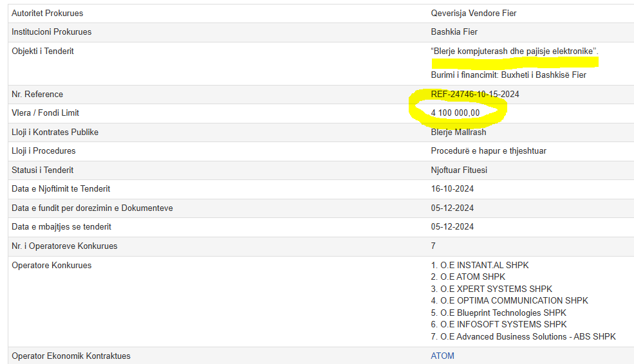634x364 pixels.
Task: Click the number of competing operators value 7
Action: click(433, 246)
